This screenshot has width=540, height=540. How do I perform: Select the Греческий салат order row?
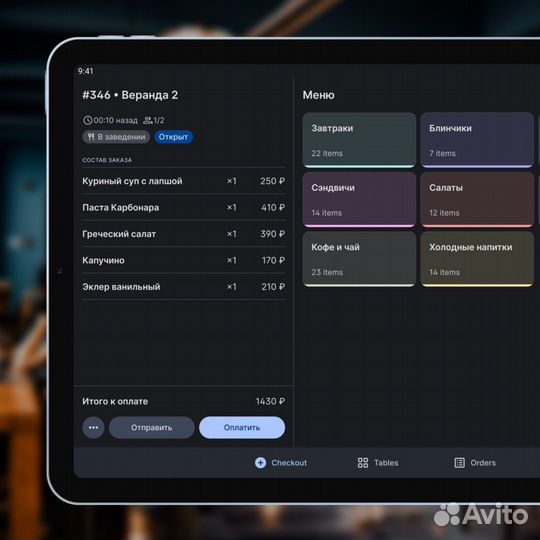[x=184, y=234]
